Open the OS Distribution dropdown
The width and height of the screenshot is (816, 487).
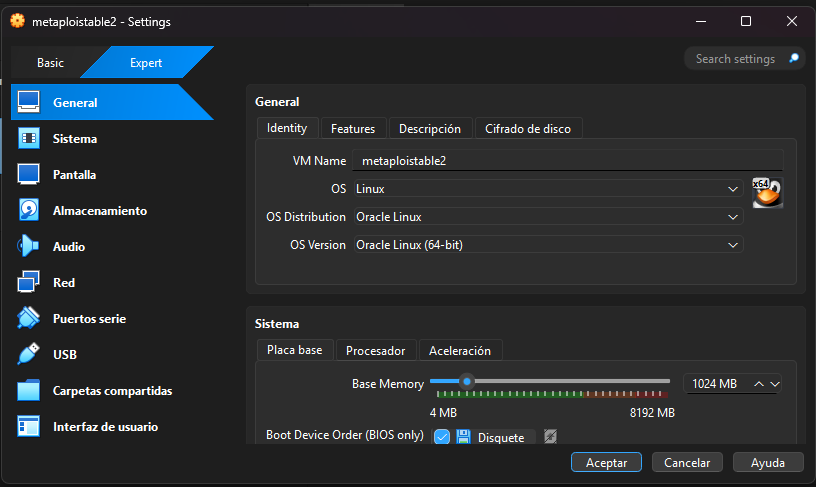click(x=547, y=217)
